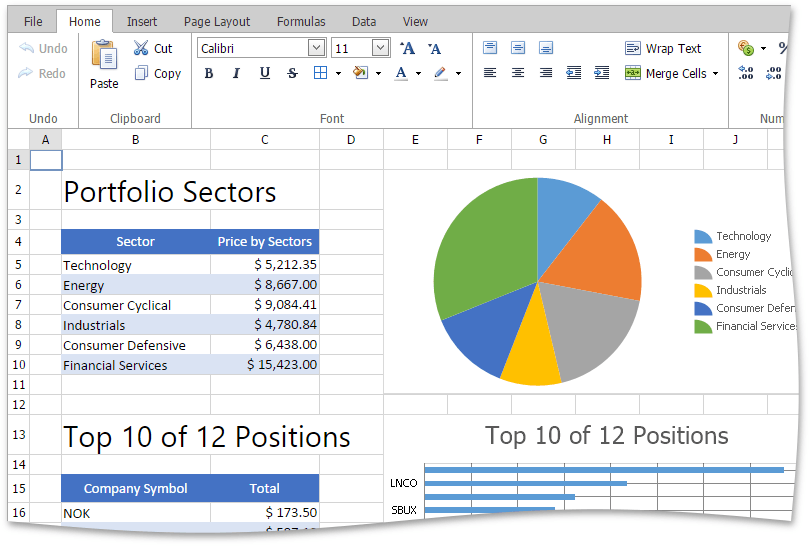Open the Formulas tab
This screenshot has width=812, height=548.
click(301, 22)
